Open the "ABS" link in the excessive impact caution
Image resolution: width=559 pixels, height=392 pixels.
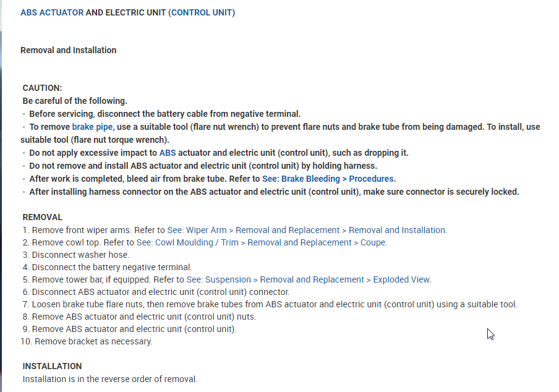click(168, 153)
